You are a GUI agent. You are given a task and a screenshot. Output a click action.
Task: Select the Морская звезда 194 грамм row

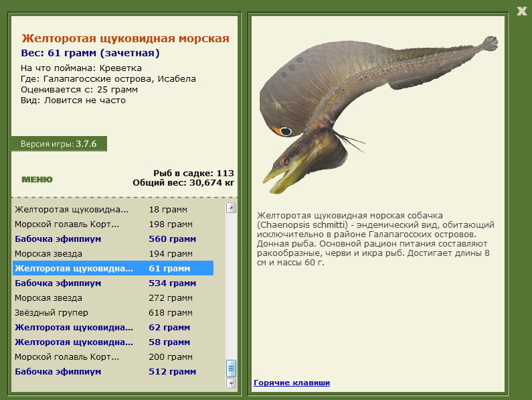(x=113, y=253)
